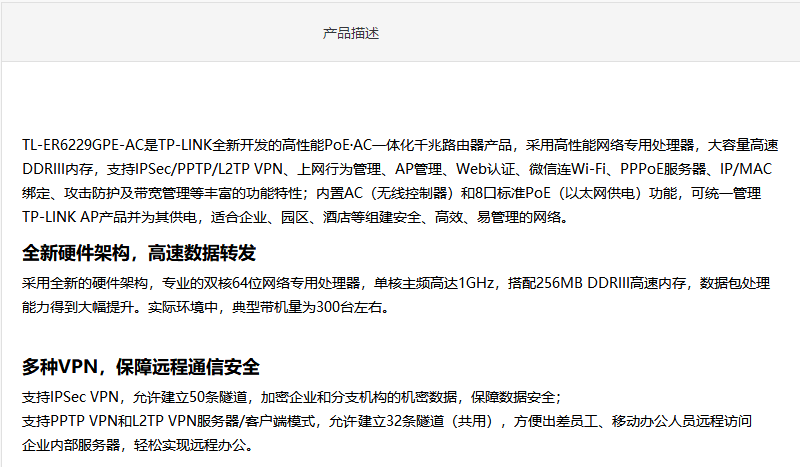800x467 pixels.
Task: Click heading 多种VPN，保障远程通信安全
Action: [x=141, y=367]
